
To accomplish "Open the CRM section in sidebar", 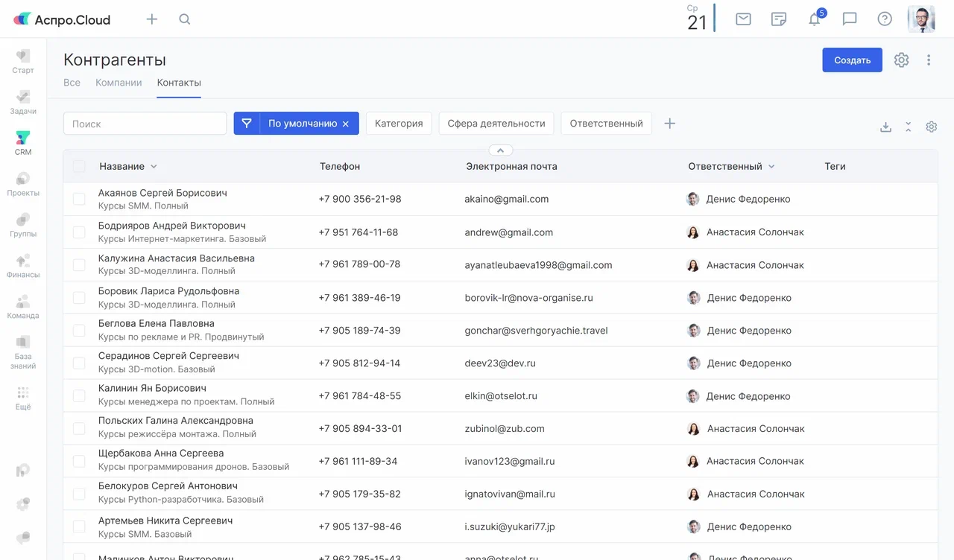I will 23,142.
